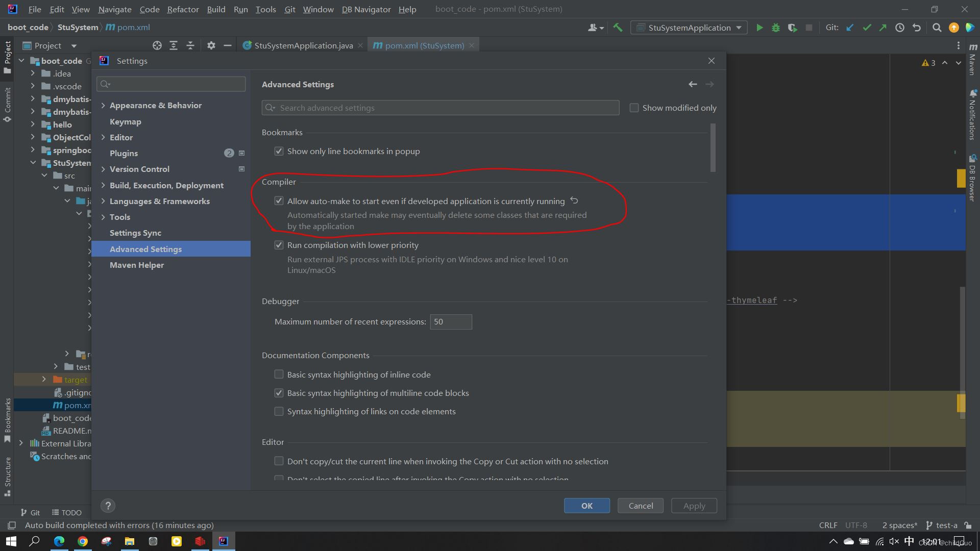Expand Build, Execution, Deployment settings
Image resolution: width=980 pixels, height=551 pixels.
pyautogui.click(x=103, y=185)
